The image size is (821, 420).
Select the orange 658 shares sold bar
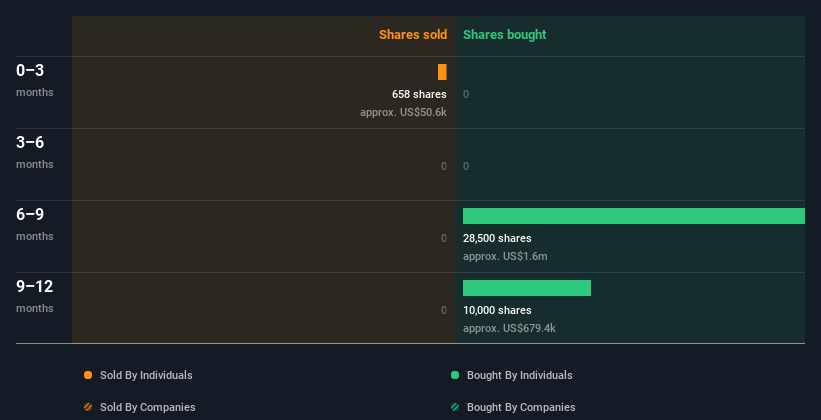tap(442, 72)
